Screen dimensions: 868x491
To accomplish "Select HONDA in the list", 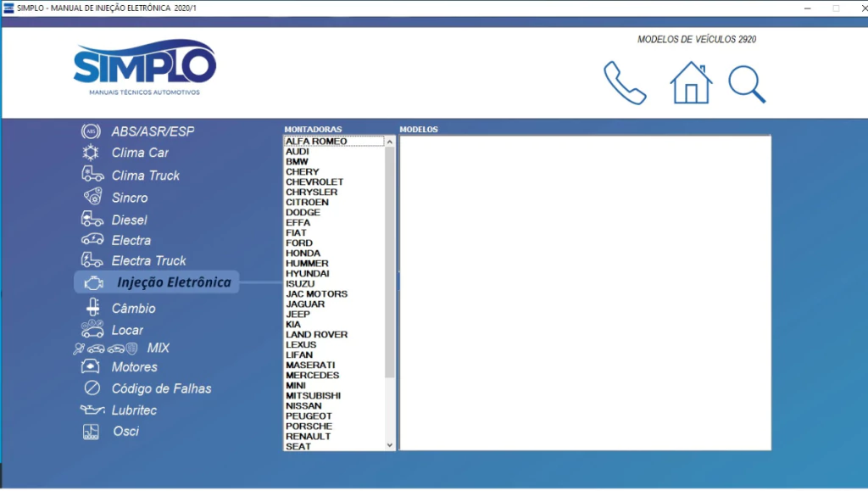I will [x=334, y=253].
